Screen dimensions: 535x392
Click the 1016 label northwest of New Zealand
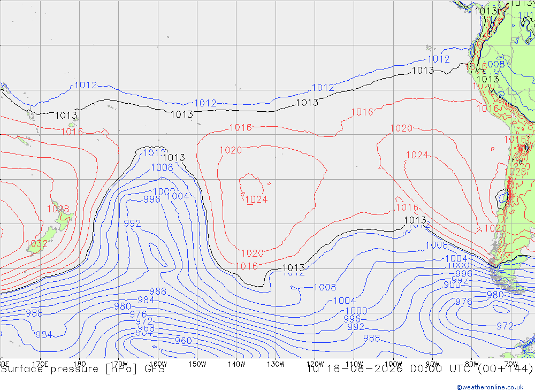click(x=72, y=132)
